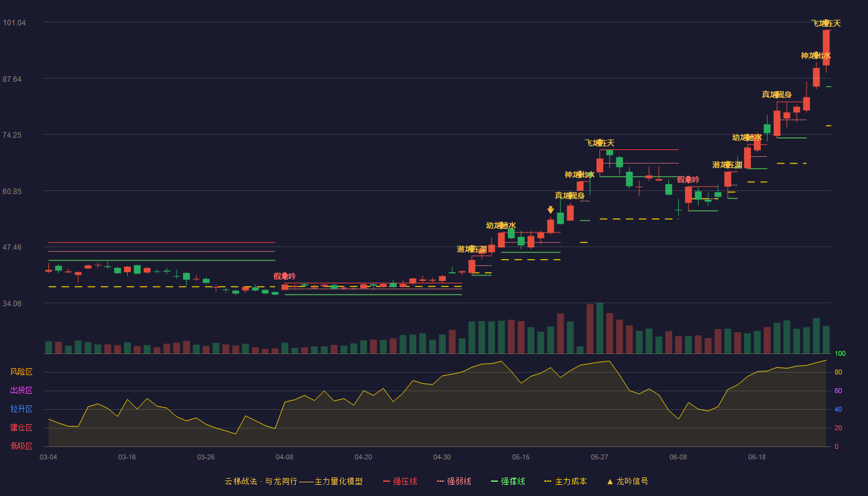This screenshot has width=868, height=496.
Task: Select the 拉升区 zone label
Action: 21,409
